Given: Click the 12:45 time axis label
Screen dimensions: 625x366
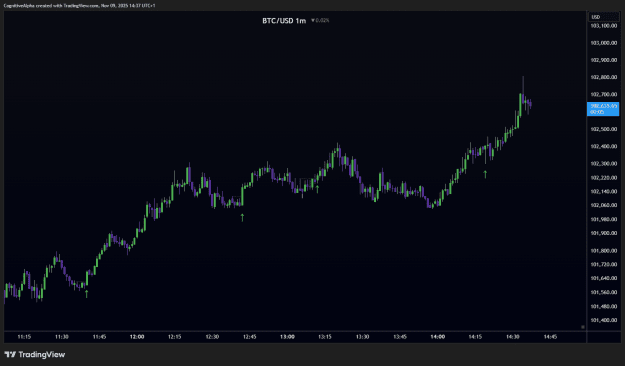Looking at the screenshot, I should point(250,337).
